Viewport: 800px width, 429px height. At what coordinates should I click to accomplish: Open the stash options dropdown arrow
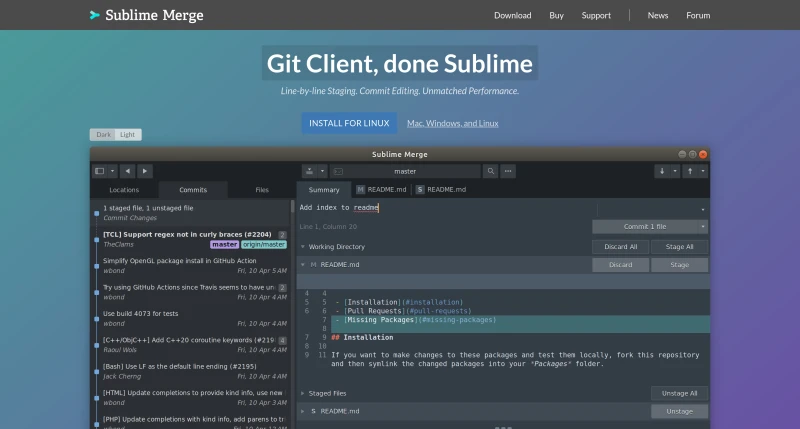[322, 171]
